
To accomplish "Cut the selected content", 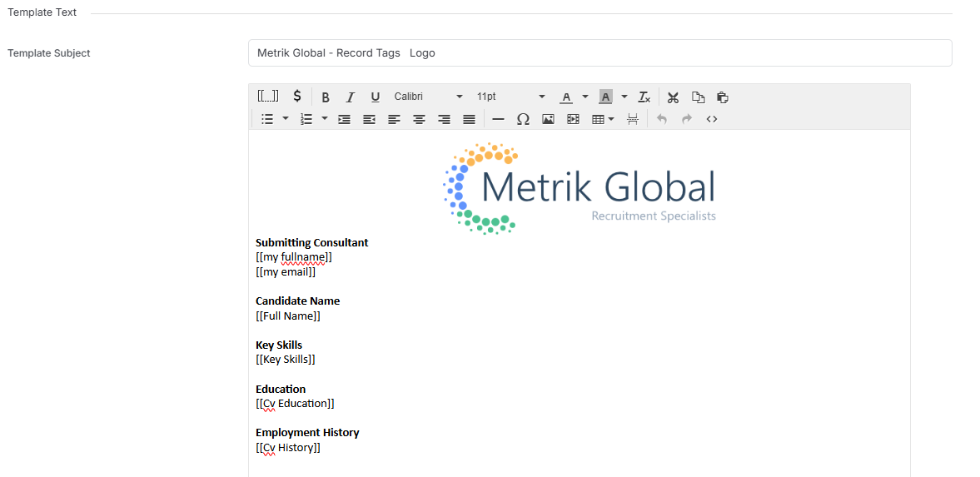I will [x=673, y=97].
